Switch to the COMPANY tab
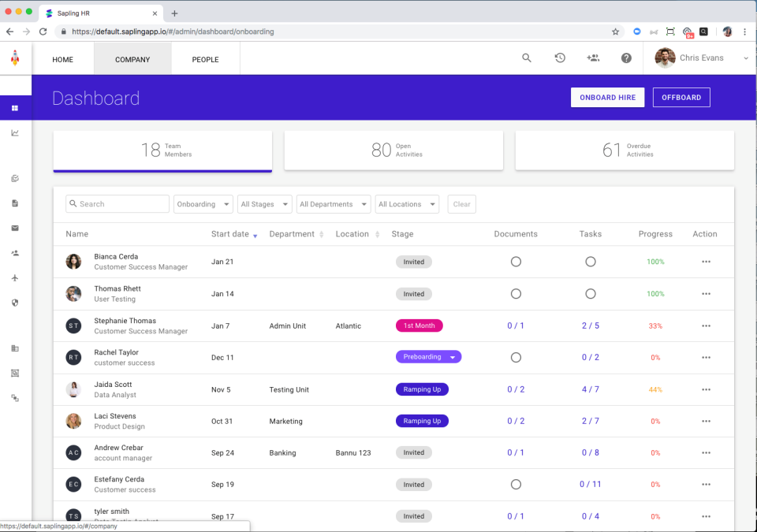 click(132, 58)
